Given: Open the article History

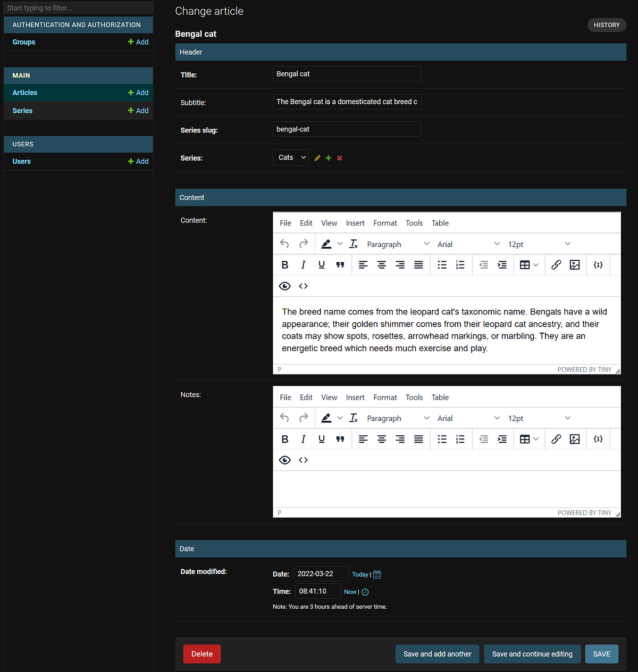Looking at the screenshot, I should click(x=606, y=25).
